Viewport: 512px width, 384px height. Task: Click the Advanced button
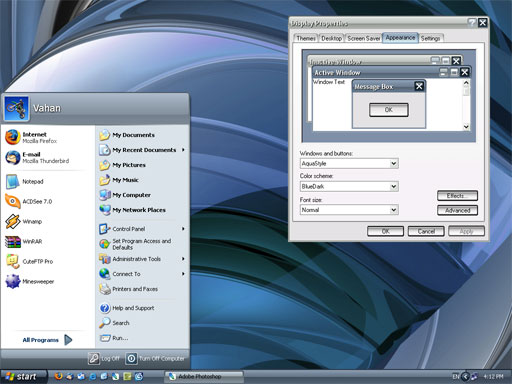(457, 210)
